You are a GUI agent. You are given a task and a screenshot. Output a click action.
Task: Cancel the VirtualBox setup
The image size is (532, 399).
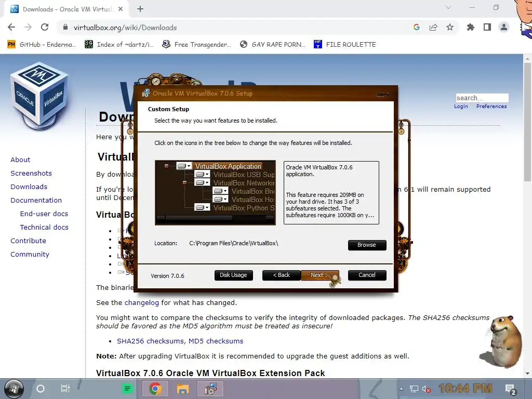point(367,275)
